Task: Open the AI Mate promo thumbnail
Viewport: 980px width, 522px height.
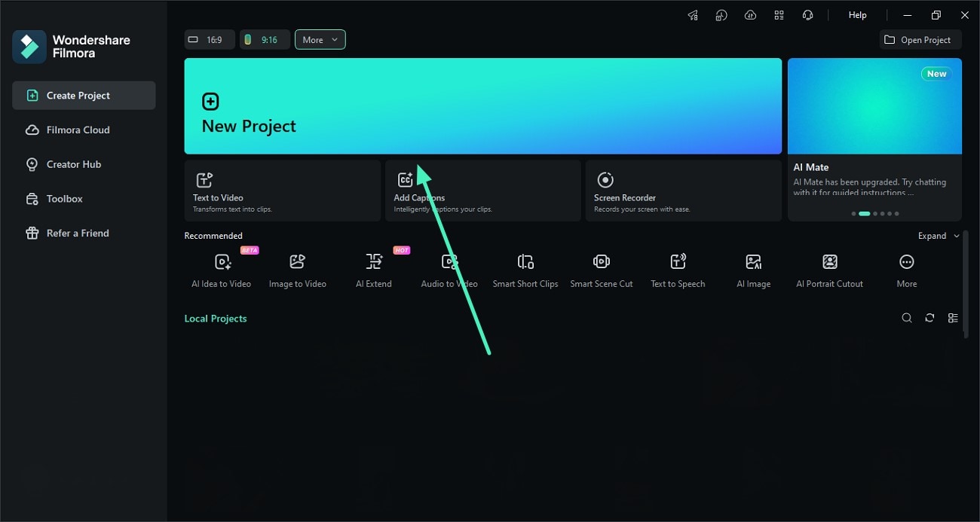Action: (x=874, y=106)
